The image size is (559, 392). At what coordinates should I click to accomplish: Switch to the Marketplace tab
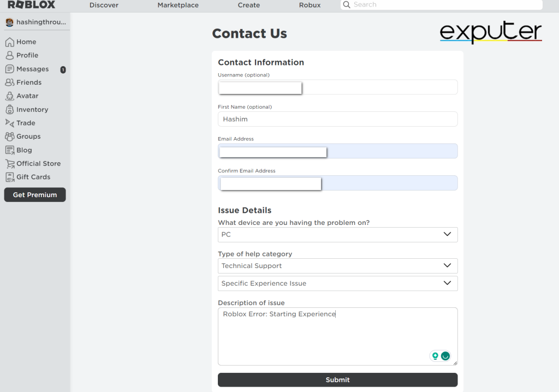178,5
